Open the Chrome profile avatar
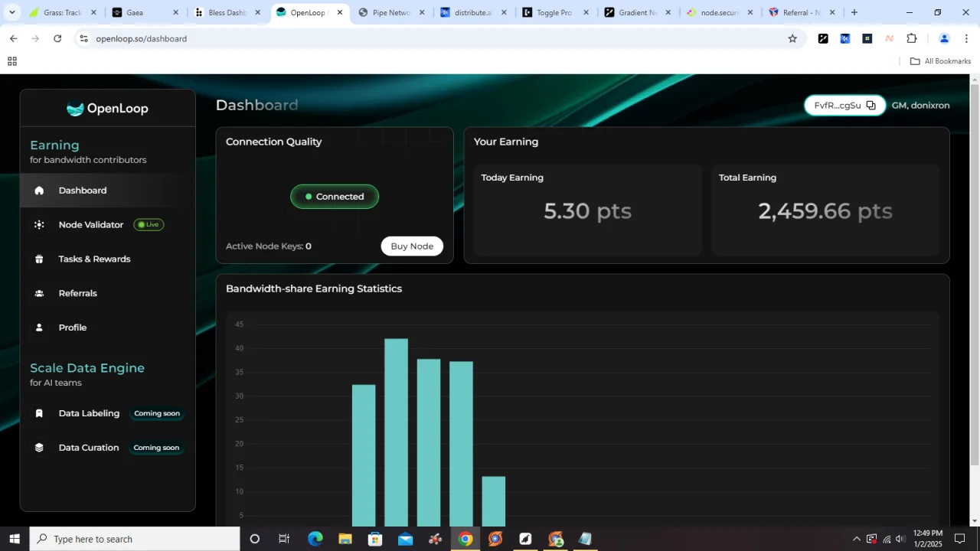980x551 pixels. point(944,39)
